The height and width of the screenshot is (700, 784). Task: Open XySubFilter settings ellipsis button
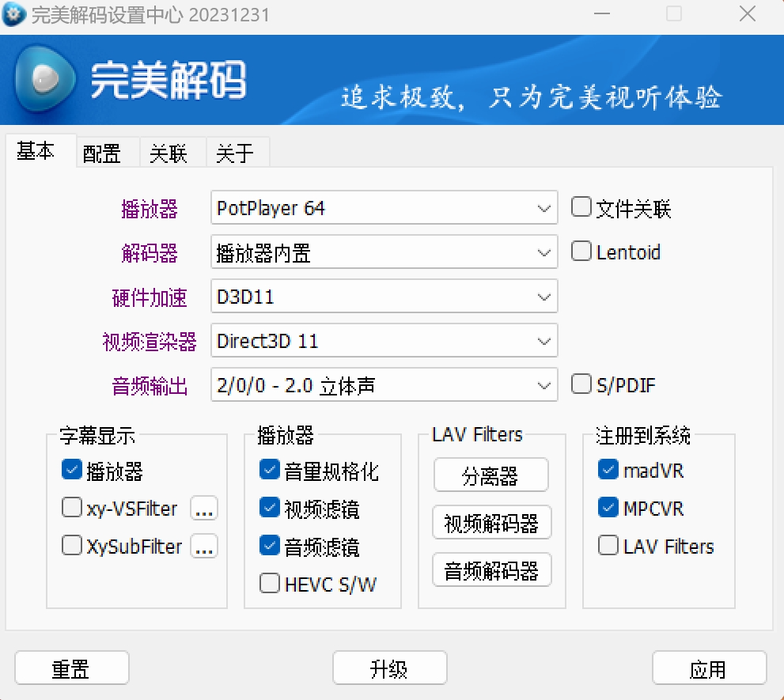204,546
